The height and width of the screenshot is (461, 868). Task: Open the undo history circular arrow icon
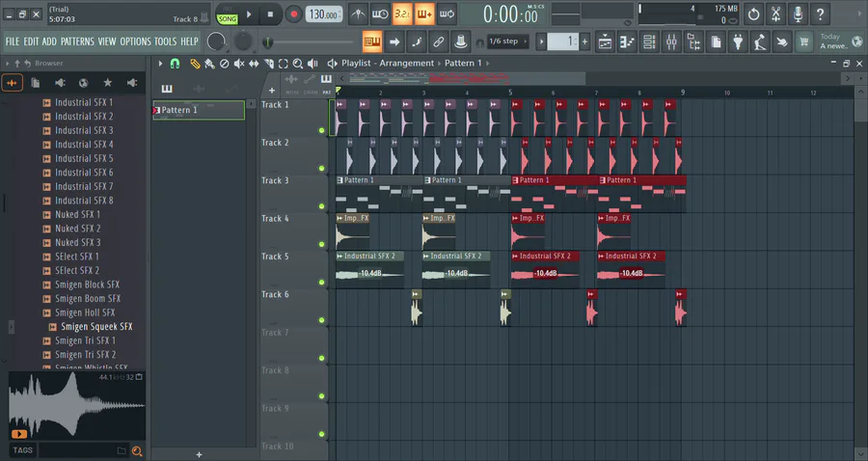pos(753,14)
